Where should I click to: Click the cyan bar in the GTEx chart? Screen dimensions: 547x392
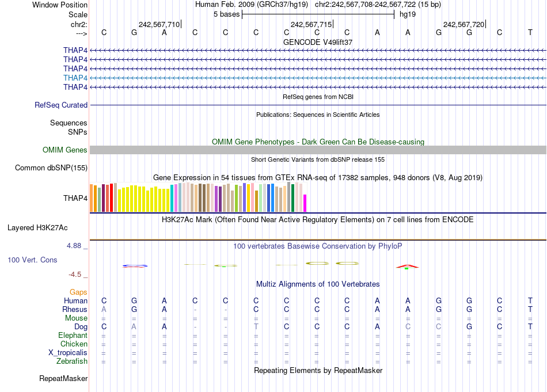coord(172,199)
